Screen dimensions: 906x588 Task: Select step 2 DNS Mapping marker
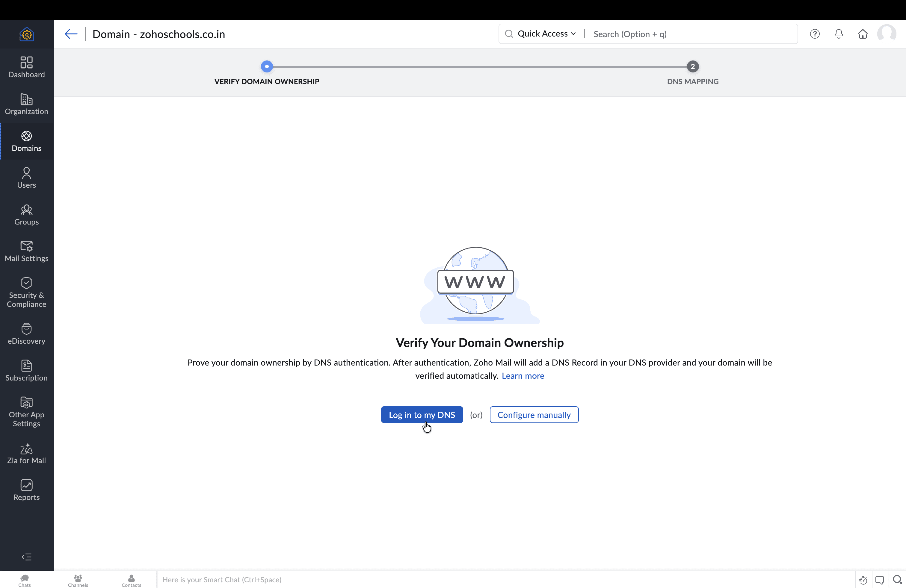(693, 66)
